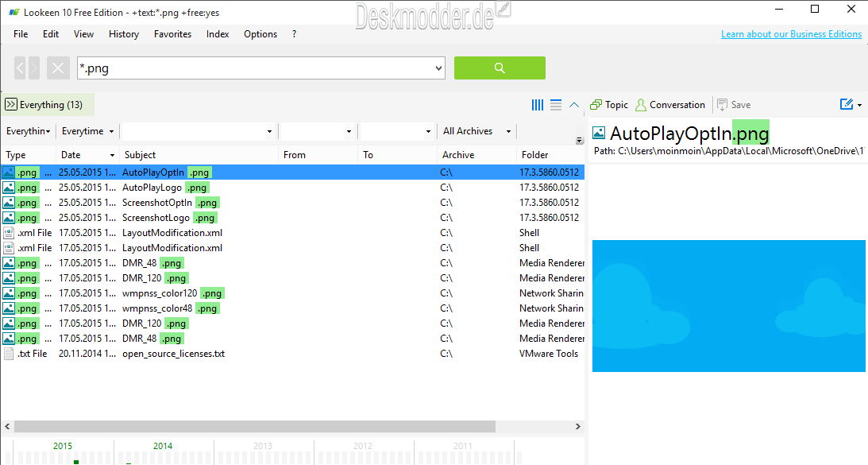Select 2013 on the timeline
Image resolution: width=868 pixels, height=465 pixels.
pyautogui.click(x=263, y=446)
